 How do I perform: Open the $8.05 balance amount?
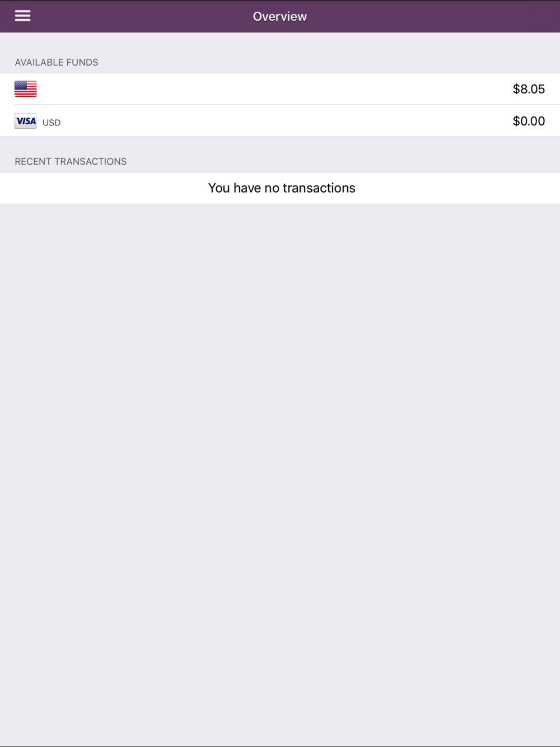coord(529,89)
